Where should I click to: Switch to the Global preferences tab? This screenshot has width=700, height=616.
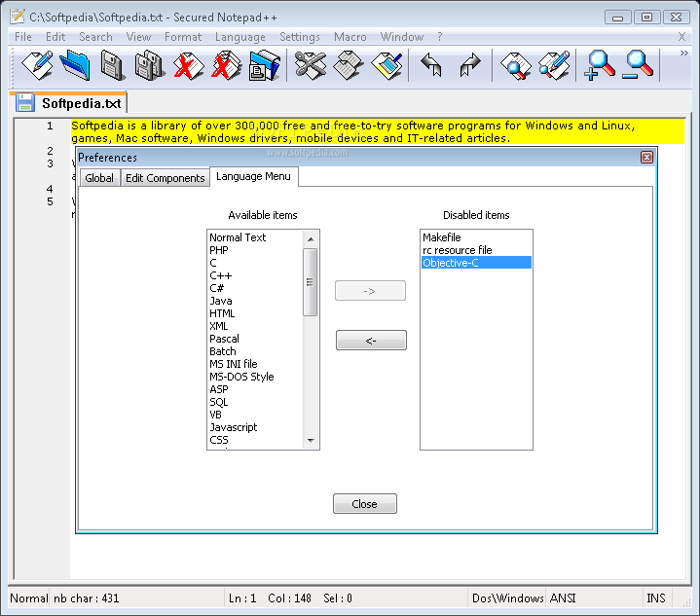click(99, 178)
